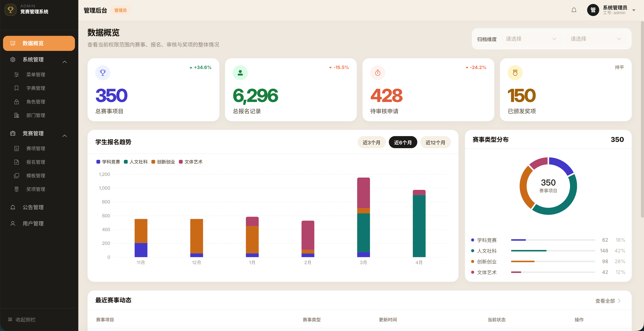Viewport: 644px width, 331px height.
Task: Click the admin avatar circle
Action: point(593,10)
